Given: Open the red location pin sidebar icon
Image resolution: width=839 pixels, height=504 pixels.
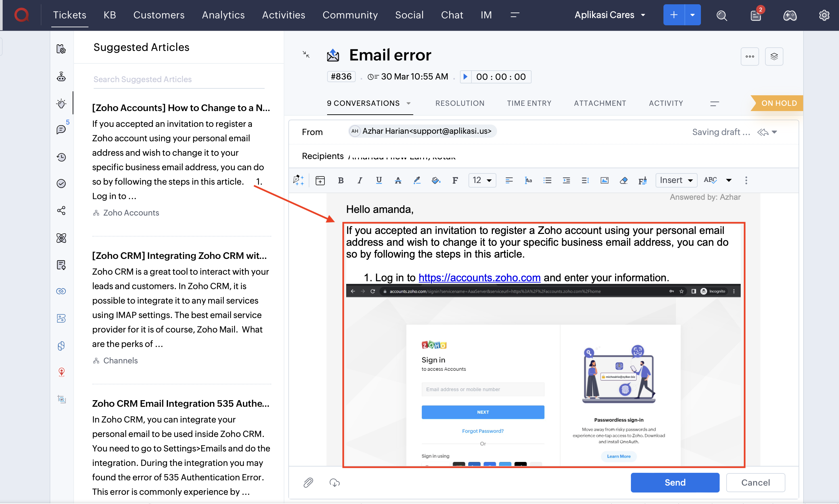Looking at the screenshot, I should (61, 372).
